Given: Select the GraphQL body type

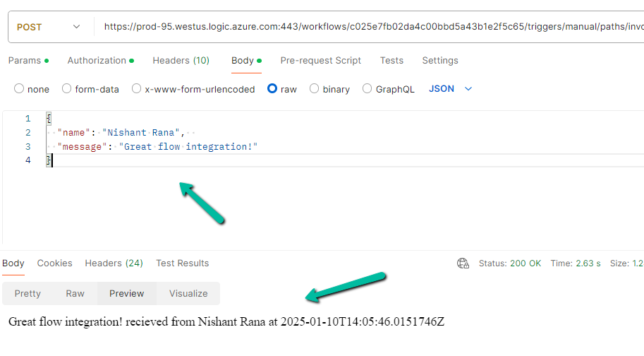Looking at the screenshot, I should [x=388, y=89].
